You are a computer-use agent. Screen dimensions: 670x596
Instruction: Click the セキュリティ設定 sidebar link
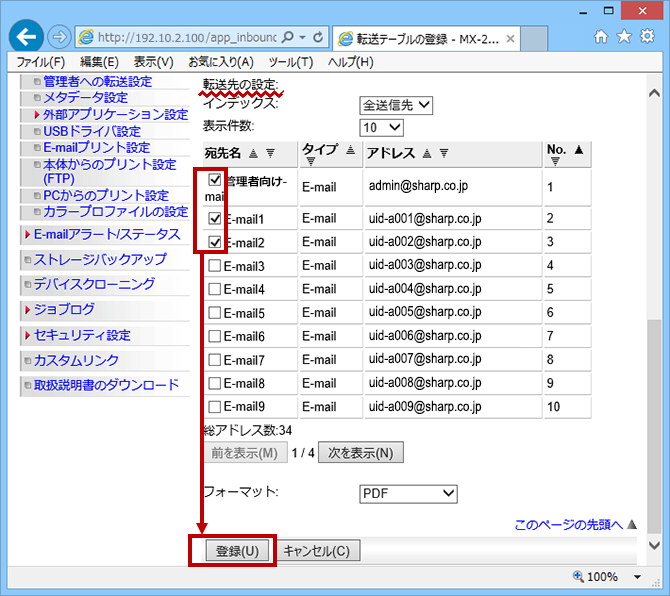pos(82,335)
